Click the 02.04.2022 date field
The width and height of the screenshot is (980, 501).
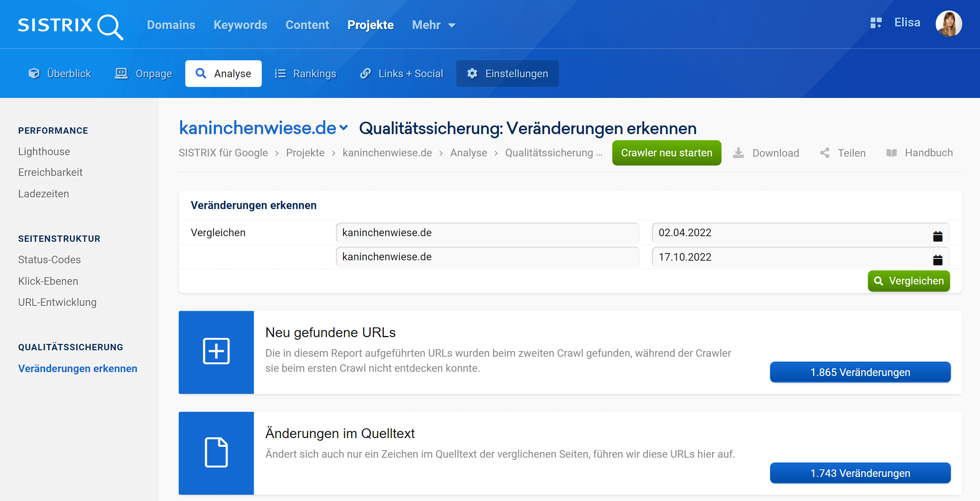(801, 233)
